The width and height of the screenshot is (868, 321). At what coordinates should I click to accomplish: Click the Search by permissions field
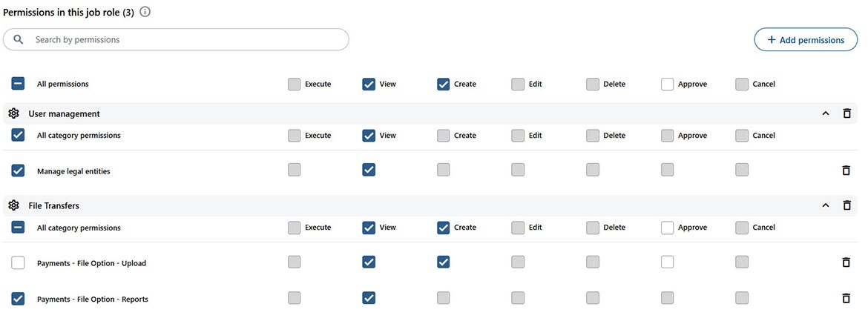(185, 39)
